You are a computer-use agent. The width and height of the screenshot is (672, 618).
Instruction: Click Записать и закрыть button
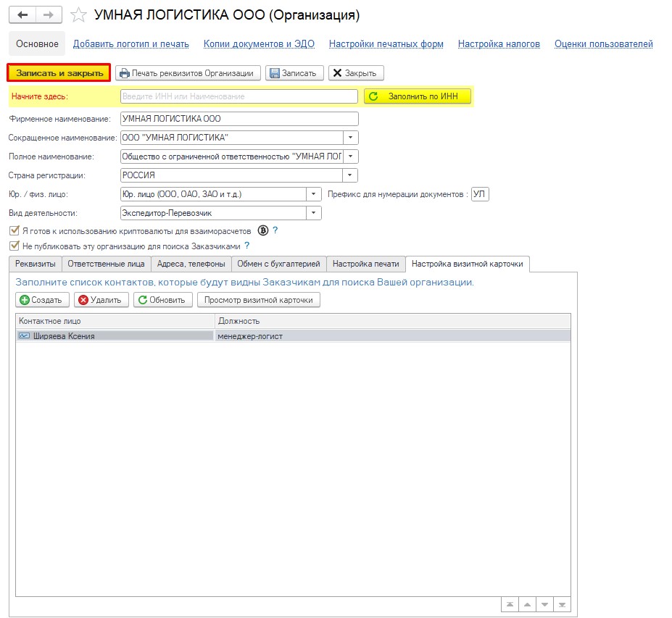(x=59, y=72)
